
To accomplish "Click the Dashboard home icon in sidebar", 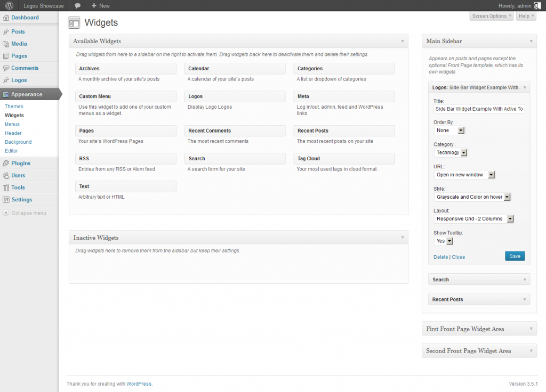I will (x=6, y=18).
